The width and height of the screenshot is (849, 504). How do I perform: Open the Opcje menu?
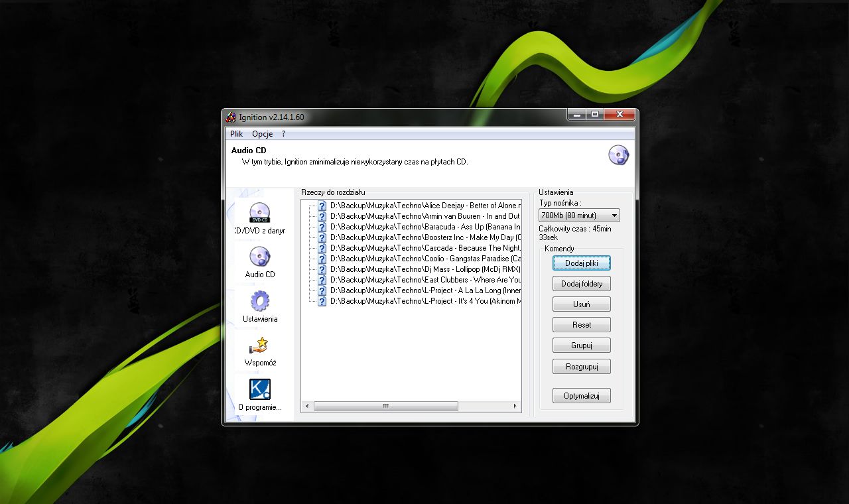tap(263, 134)
